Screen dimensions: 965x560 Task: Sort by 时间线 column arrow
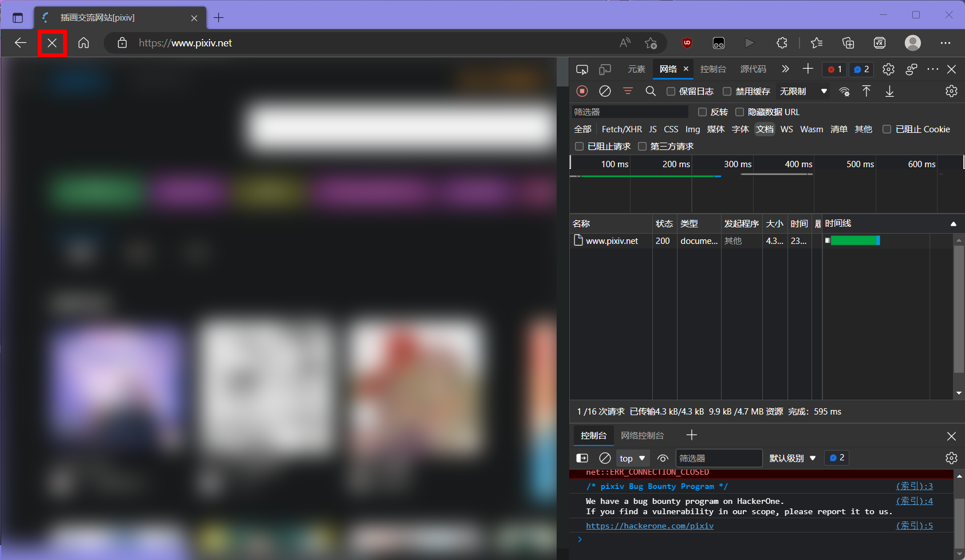click(x=954, y=224)
